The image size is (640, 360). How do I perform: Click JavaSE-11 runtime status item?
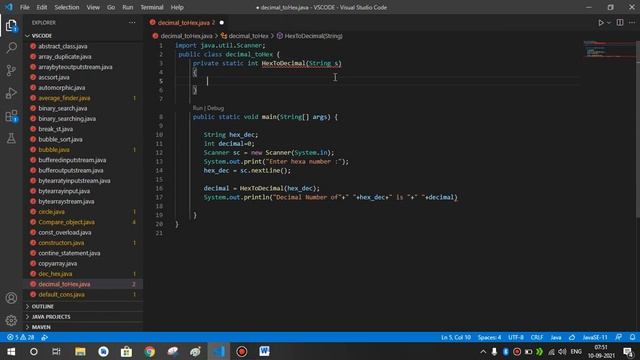click(x=595, y=338)
